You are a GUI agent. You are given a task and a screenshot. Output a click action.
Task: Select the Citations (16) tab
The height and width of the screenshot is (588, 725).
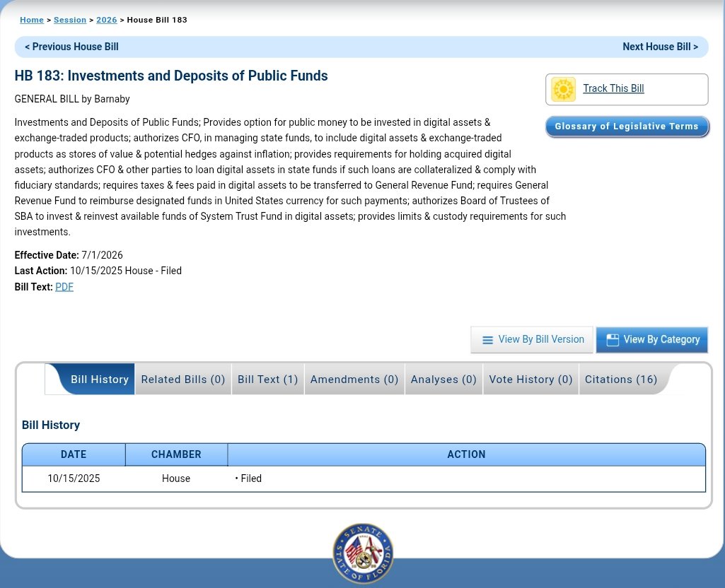click(x=621, y=380)
